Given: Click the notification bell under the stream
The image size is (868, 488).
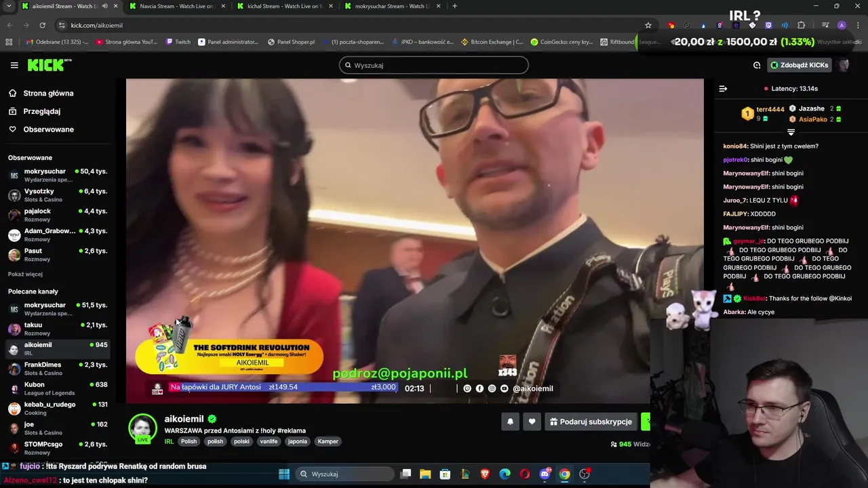Looking at the screenshot, I should click(510, 422).
